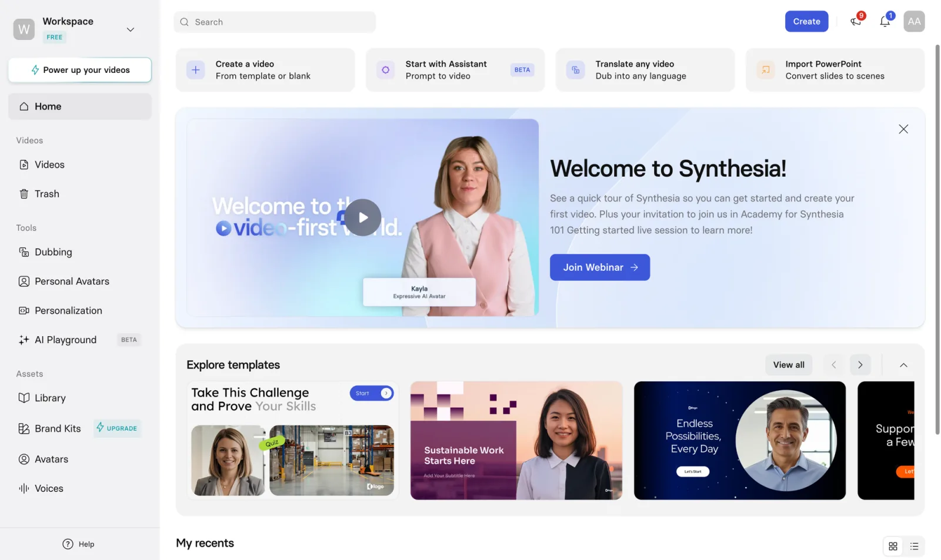Click the Brand Kits icon
The image size is (941, 560).
click(24, 429)
